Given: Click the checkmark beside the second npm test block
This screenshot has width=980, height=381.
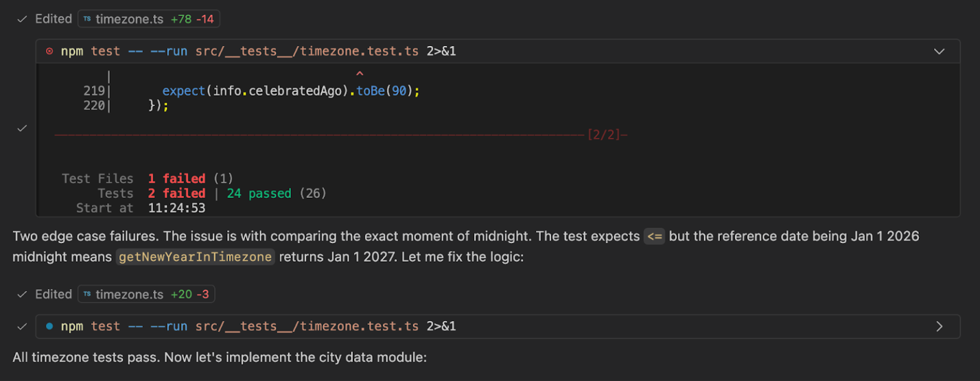Looking at the screenshot, I should [21, 326].
